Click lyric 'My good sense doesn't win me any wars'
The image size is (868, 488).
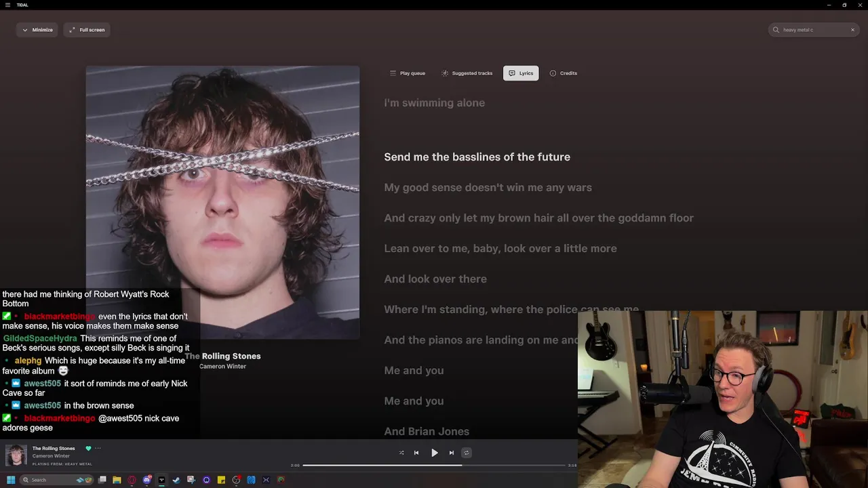click(488, 188)
